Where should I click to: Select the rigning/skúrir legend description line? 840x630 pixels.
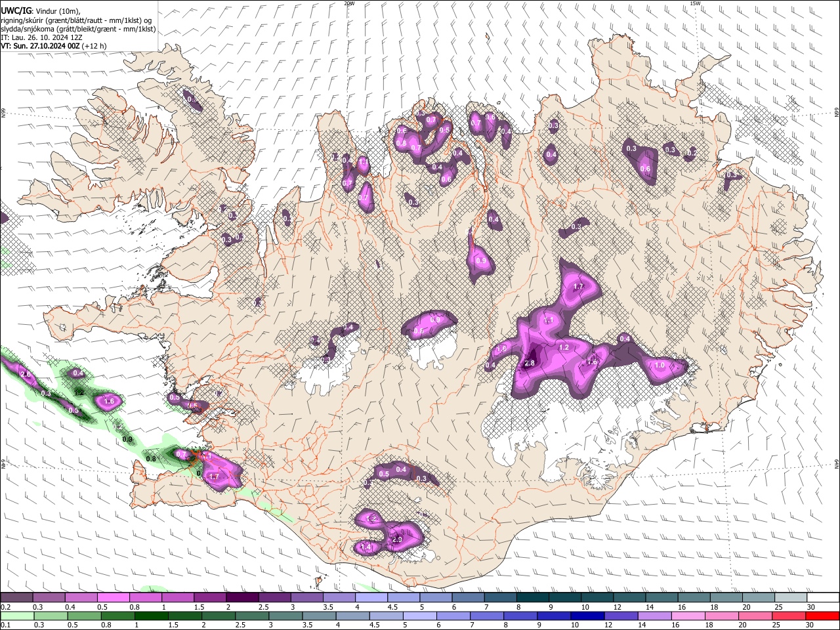point(76,20)
